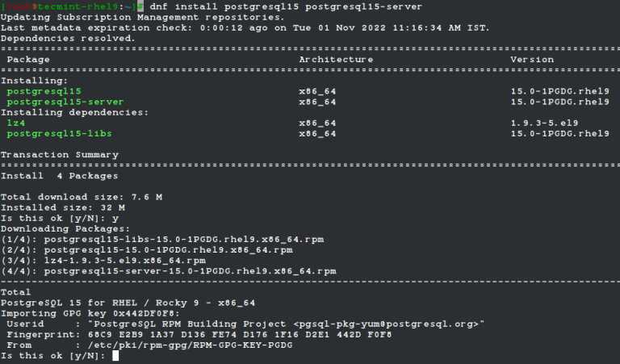Click the lz4 version 1.9.3-5.el9
620x364 pixels.
click(x=544, y=123)
